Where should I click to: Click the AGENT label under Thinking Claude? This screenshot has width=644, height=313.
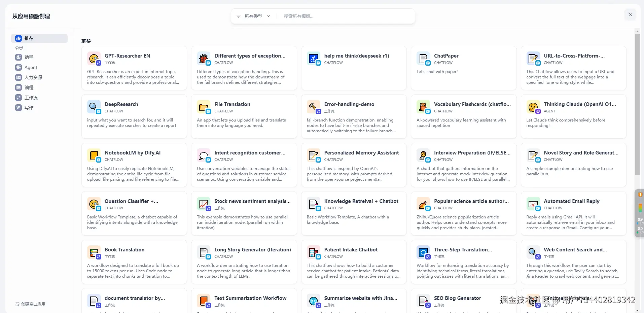(549, 111)
